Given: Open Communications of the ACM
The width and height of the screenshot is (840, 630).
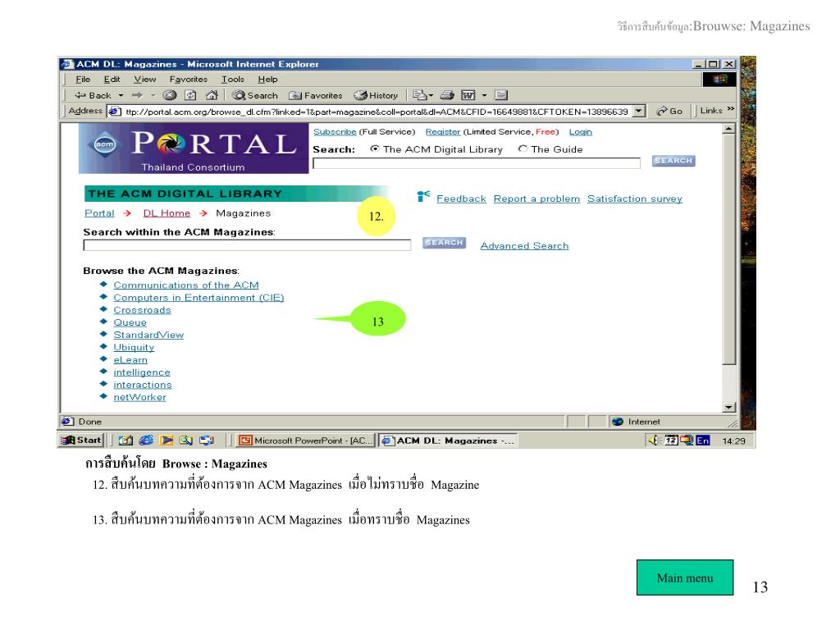Looking at the screenshot, I should 186,285.
